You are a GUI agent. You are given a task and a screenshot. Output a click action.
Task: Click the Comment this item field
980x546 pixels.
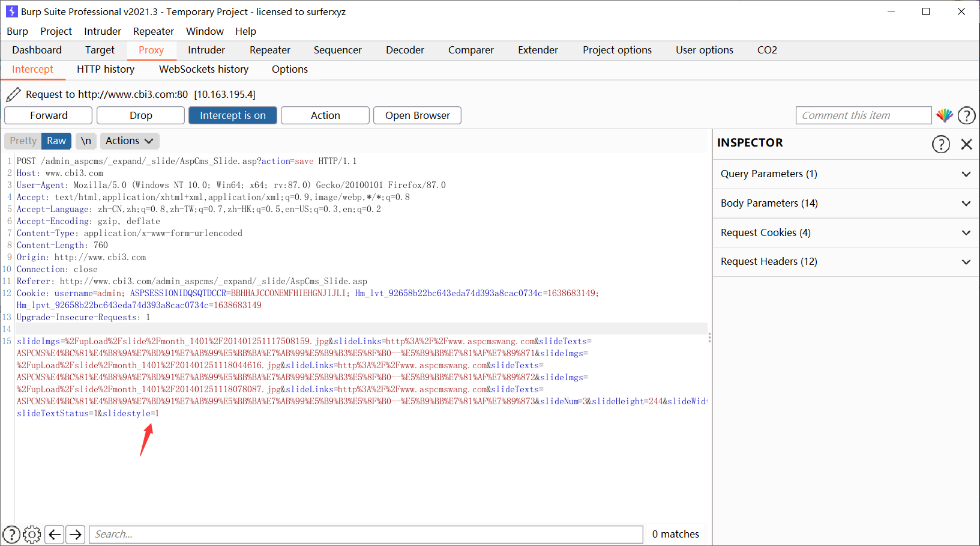coord(864,115)
